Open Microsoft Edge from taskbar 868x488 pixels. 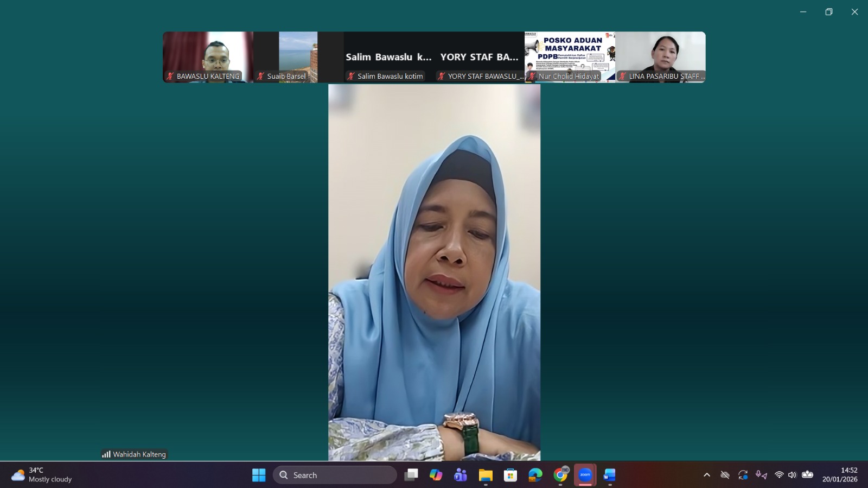tap(535, 475)
